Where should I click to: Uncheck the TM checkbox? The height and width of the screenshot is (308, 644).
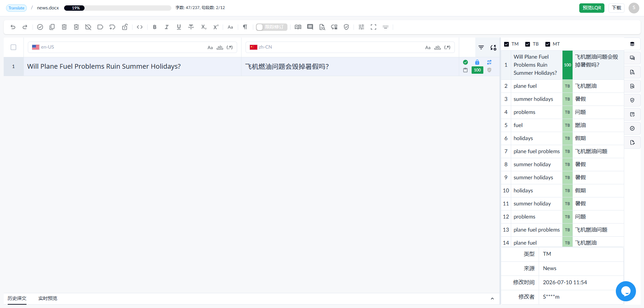pyautogui.click(x=506, y=44)
